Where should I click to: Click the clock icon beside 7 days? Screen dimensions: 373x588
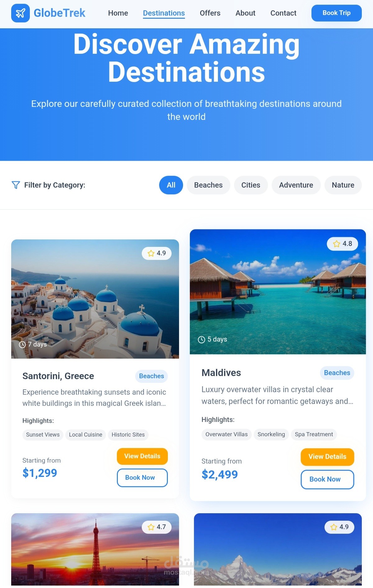click(22, 345)
